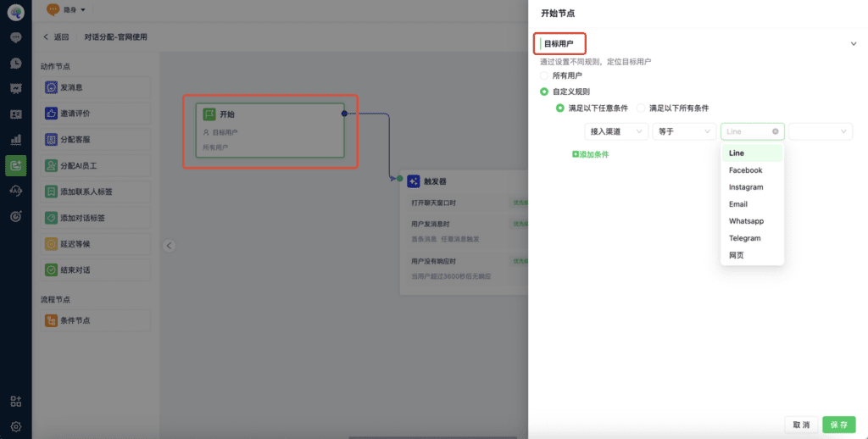868x439 pixels.
Task: Click the 保存 save button
Action: 839,425
